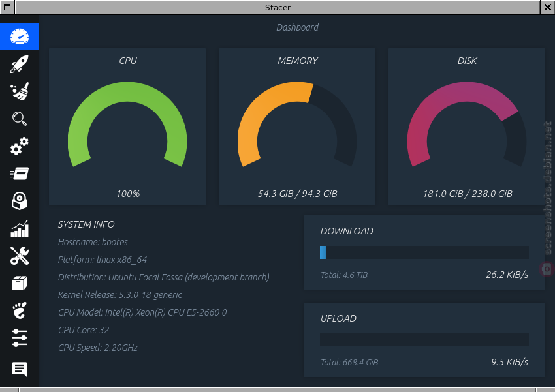This screenshot has height=392, width=555.
Task: Click the Distribution: Ubuntu Focal Fossa line
Action: [x=163, y=277]
